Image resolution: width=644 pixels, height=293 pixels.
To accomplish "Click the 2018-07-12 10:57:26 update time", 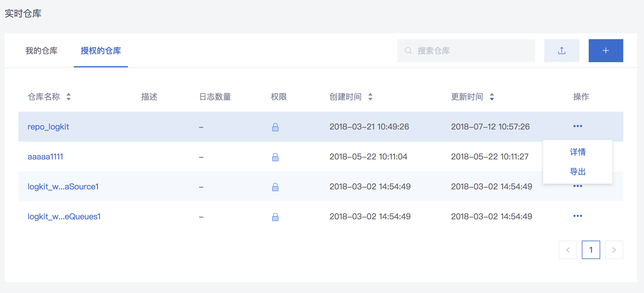I will [x=490, y=127].
